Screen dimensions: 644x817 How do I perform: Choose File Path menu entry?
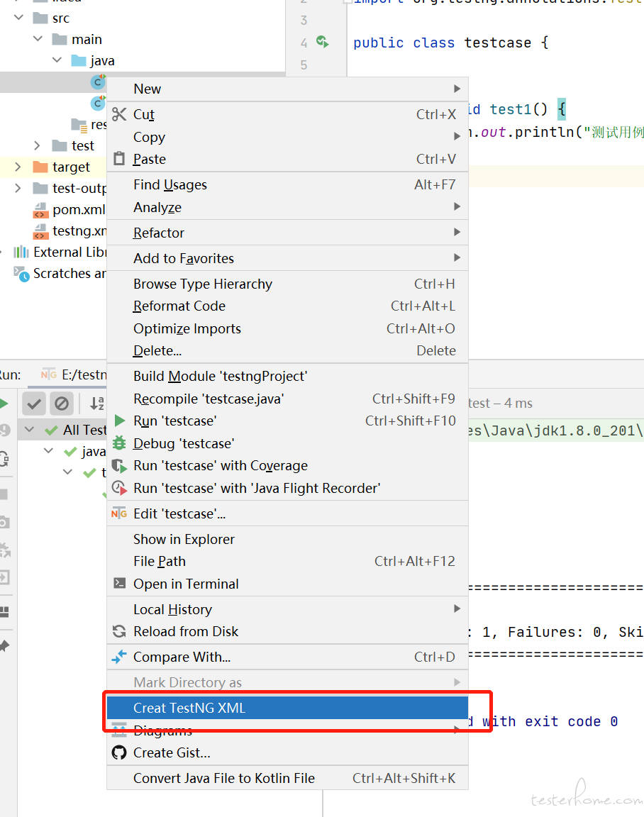(288, 561)
